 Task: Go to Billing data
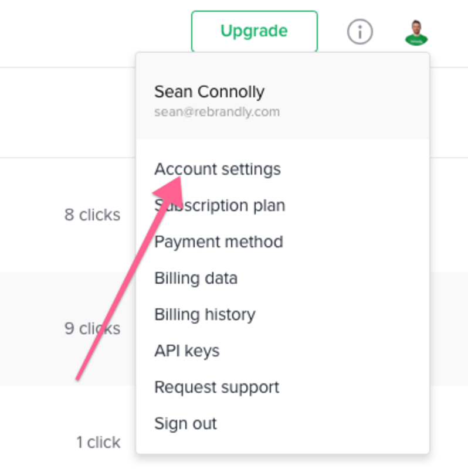(x=196, y=278)
